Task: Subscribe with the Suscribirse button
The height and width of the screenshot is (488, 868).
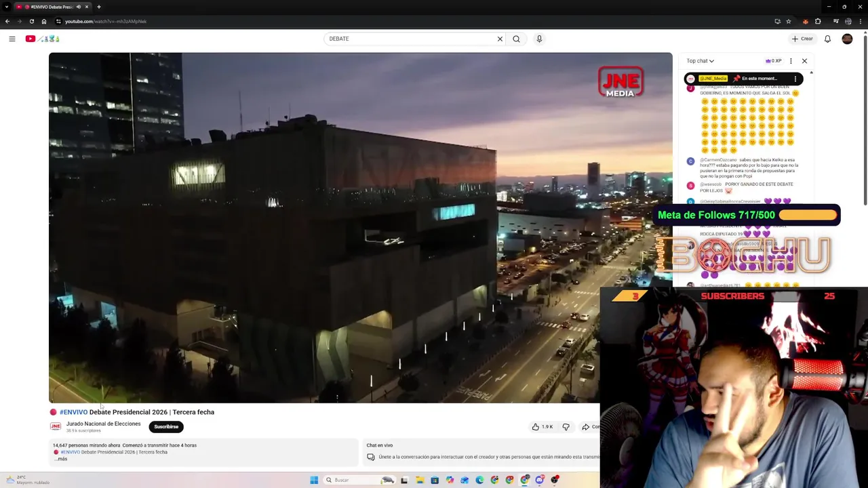Action: pyautogui.click(x=166, y=426)
